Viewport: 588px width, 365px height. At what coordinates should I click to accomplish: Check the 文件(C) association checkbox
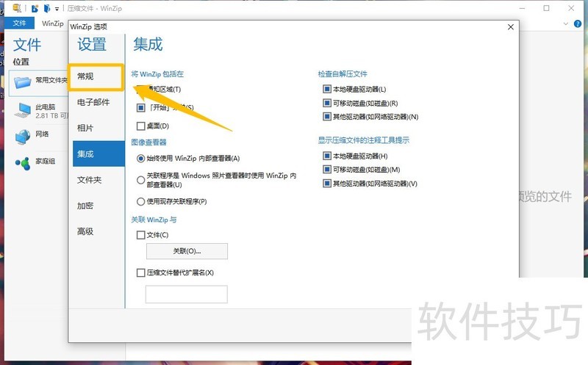[x=140, y=235]
